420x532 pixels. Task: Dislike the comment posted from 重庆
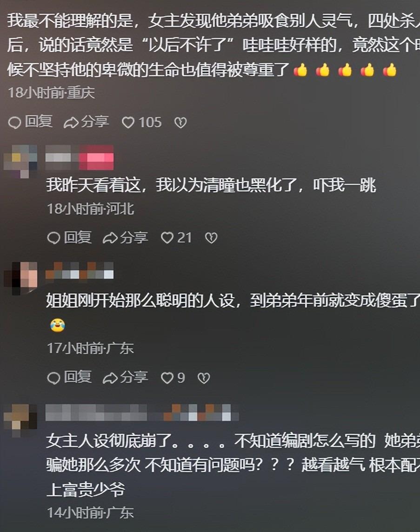(x=180, y=123)
